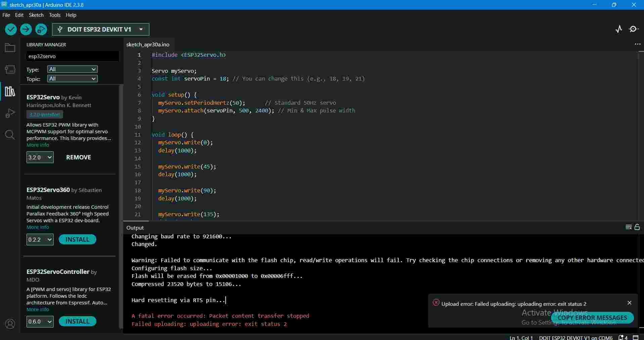644x340 pixels.
Task: Open the Debug sidebar panel icon
Action: [10, 113]
